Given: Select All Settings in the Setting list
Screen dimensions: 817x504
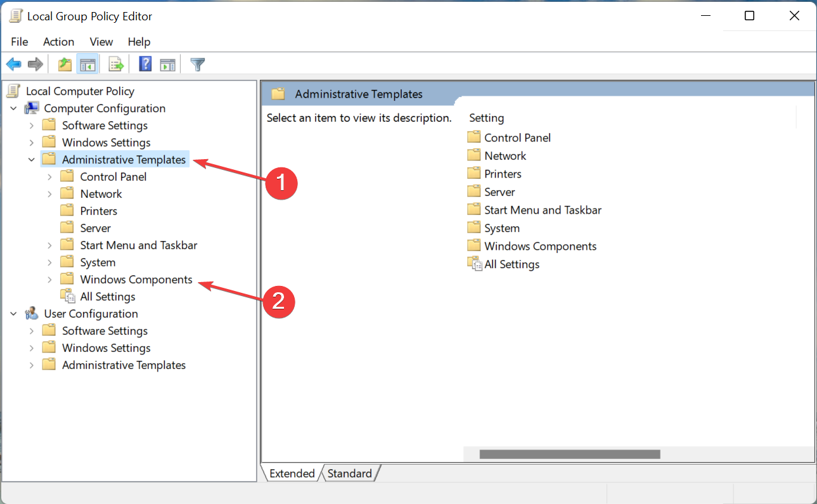Looking at the screenshot, I should point(511,264).
